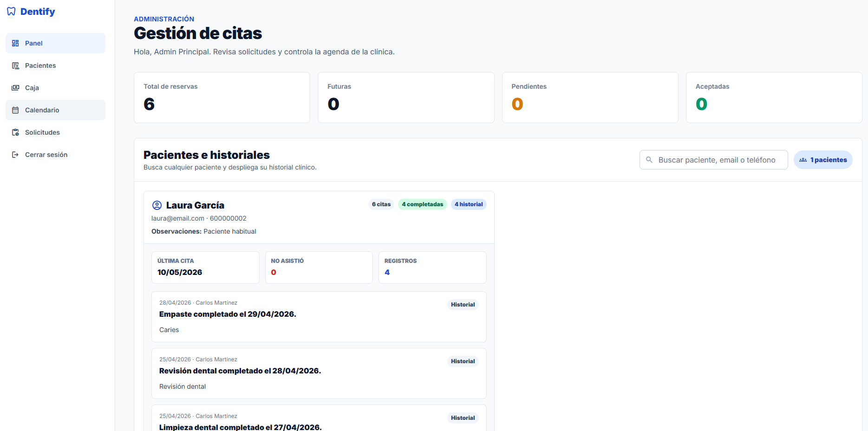Click the Pacientes list icon in sidebar

(15, 65)
